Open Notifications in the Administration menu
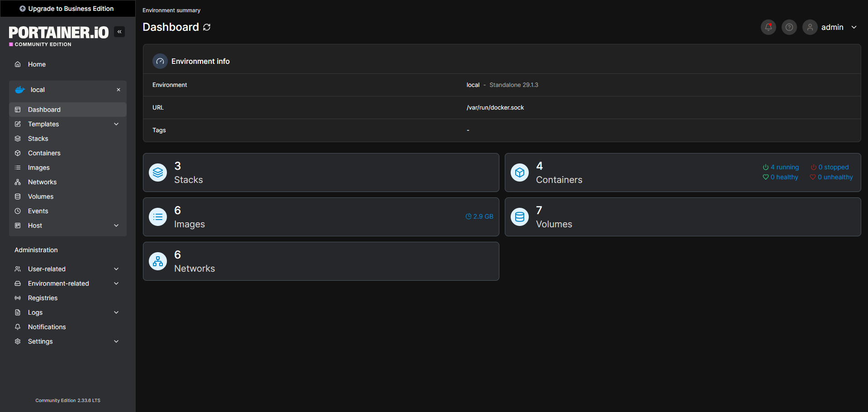The width and height of the screenshot is (868, 412). 68,327
